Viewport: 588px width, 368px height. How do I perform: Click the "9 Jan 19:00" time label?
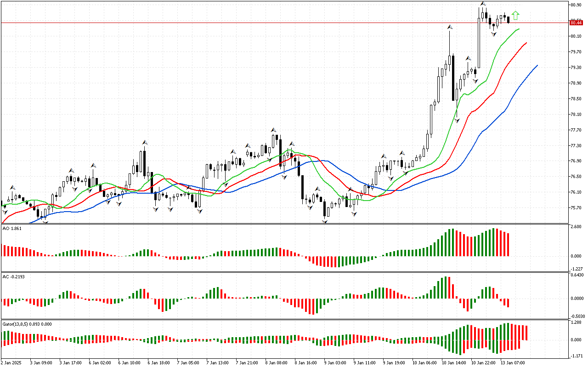click(x=394, y=362)
